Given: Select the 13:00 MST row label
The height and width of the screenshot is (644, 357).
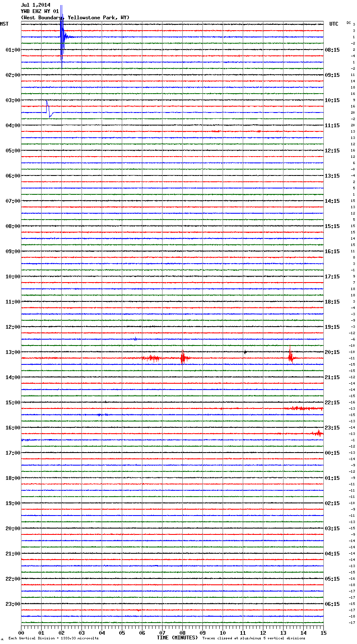Looking at the screenshot, I should point(13,352).
